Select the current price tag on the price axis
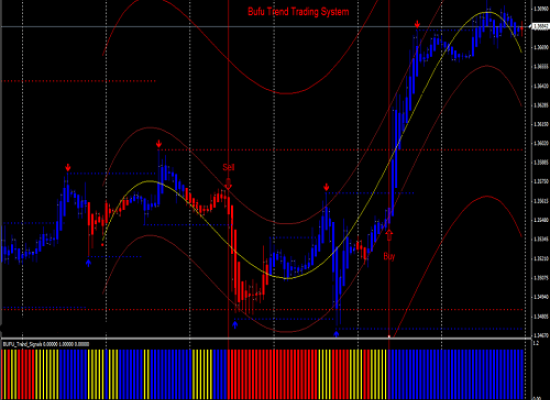The height and width of the screenshot is (400, 550). [541, 26]
